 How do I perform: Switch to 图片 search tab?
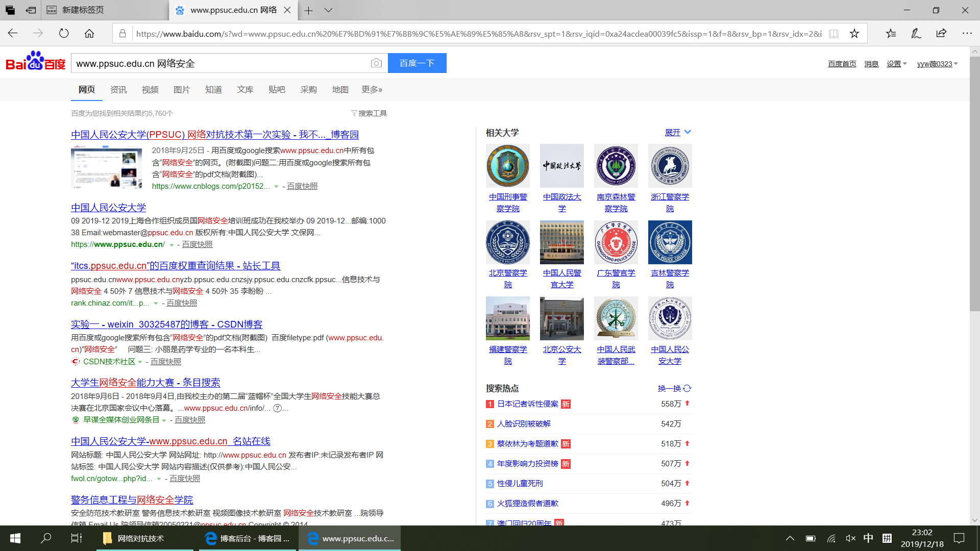click(181, 90)
